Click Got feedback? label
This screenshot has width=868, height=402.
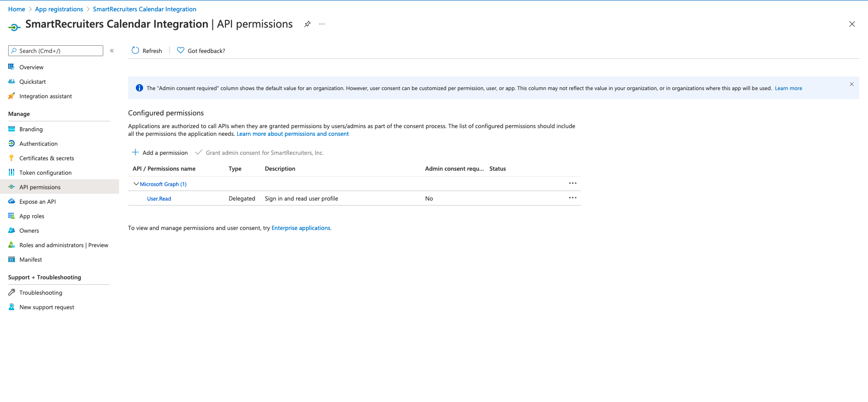click(x=206, y=51)
